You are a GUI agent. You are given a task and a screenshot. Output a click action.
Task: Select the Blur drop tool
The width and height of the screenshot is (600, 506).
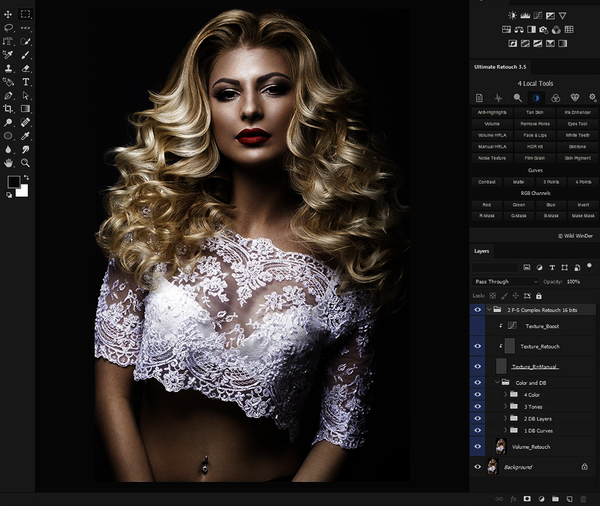pos(8,150)
